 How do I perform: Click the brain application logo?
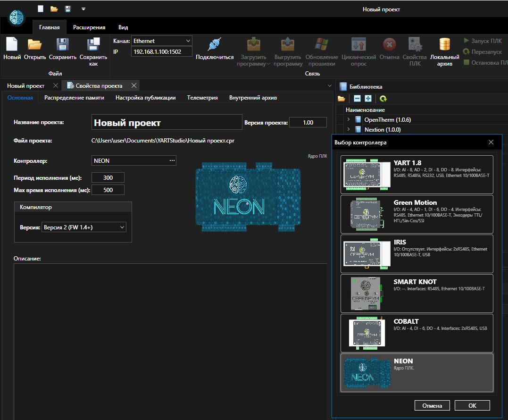pos(17,17)
